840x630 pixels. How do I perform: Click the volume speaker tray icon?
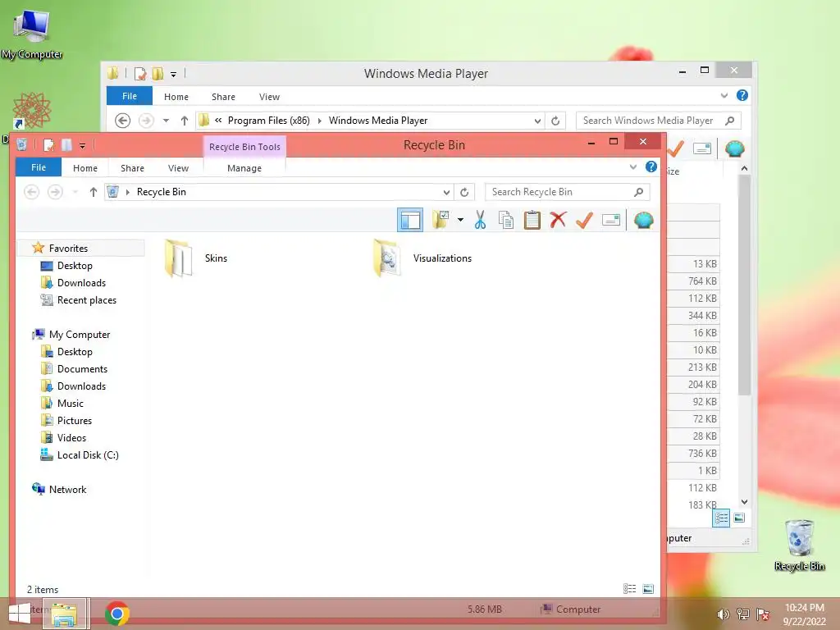723,614
